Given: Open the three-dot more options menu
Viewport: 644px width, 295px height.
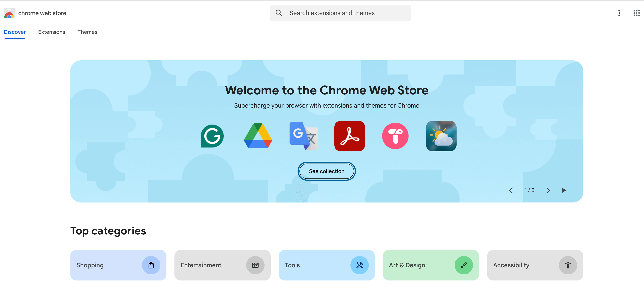Looking at the screenshot, I should pyautogui.click(x=619, y=13).
